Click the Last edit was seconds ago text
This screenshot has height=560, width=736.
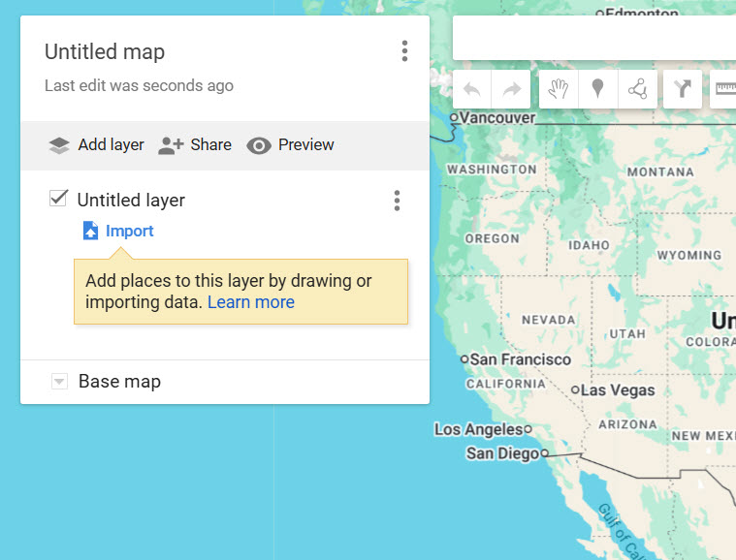tap(139, 86)
